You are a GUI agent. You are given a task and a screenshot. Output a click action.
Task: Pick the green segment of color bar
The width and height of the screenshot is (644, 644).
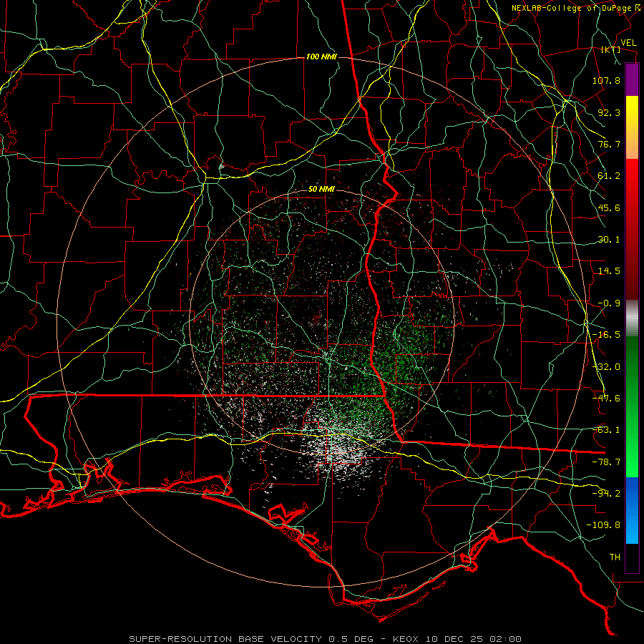point(632,406)
